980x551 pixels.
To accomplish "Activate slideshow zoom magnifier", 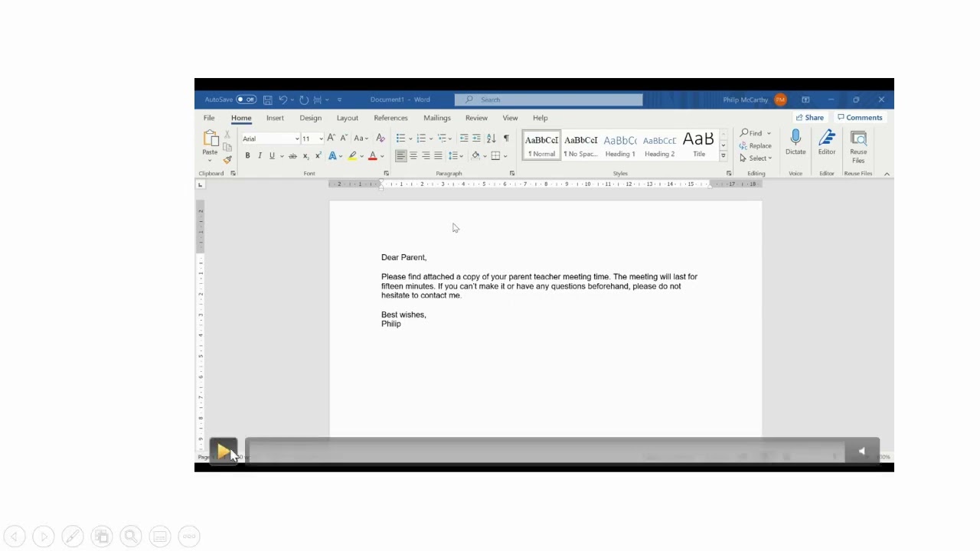I will pyautogui.click(x=131, y=537).
